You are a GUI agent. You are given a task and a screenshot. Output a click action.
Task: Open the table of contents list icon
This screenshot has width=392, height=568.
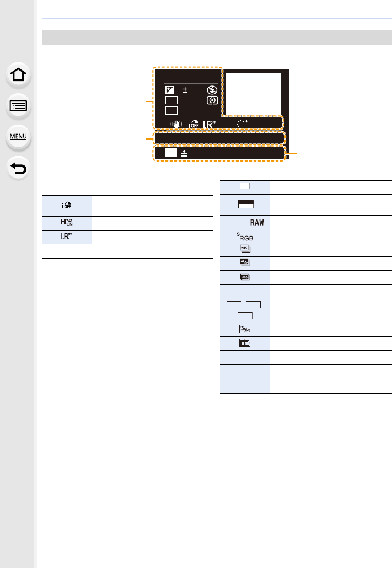[x=18, y=106]
